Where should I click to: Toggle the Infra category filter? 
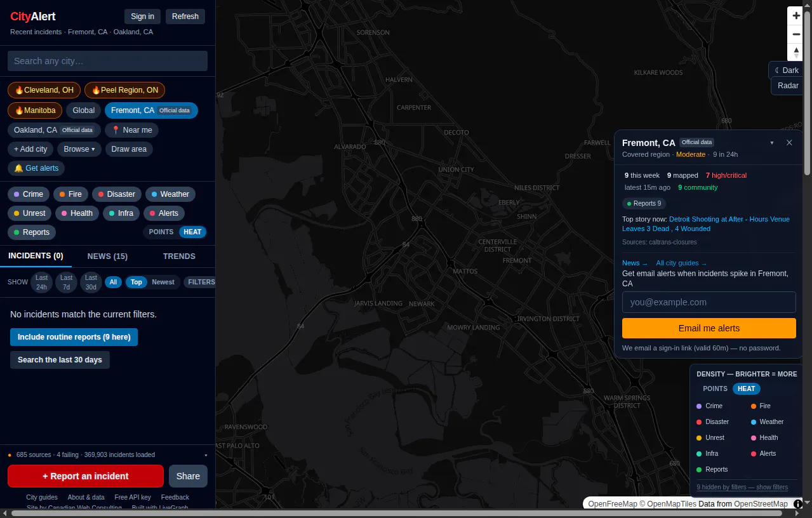click(x=121, y=213)
